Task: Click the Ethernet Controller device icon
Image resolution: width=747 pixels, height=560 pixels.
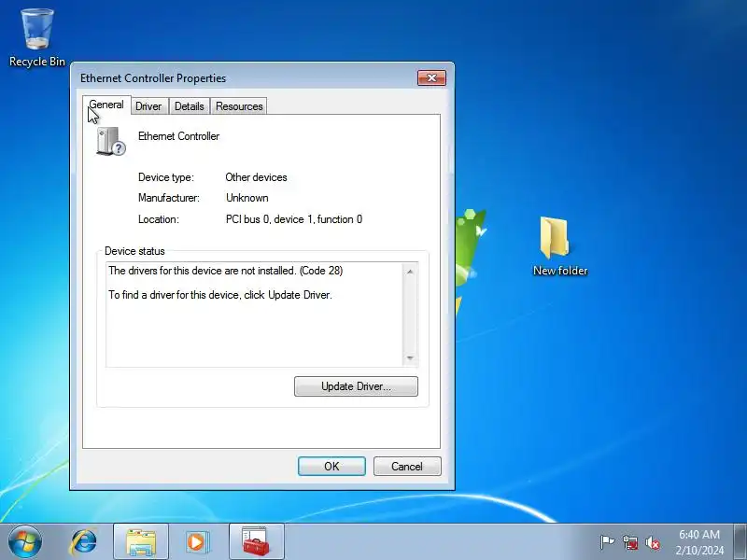Action: [x=110, y=141]
